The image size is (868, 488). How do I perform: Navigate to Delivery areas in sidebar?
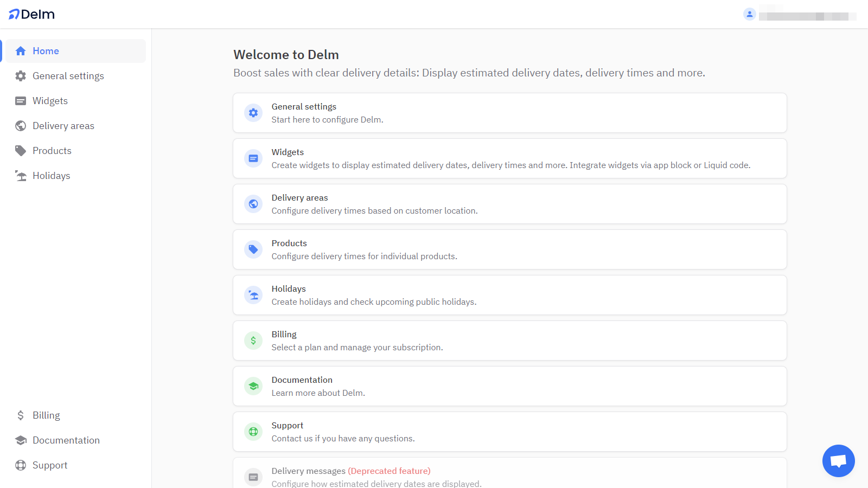click(x=63, y=126)
